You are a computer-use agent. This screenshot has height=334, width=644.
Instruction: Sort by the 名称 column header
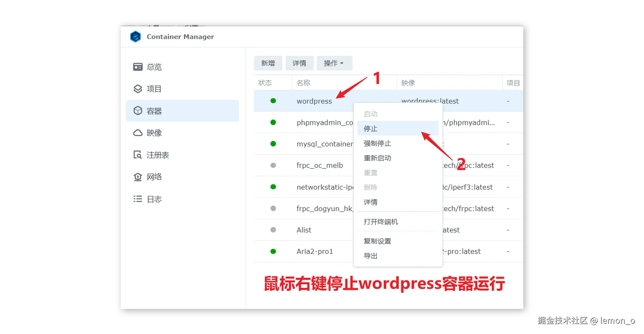[x=303, y=83]
